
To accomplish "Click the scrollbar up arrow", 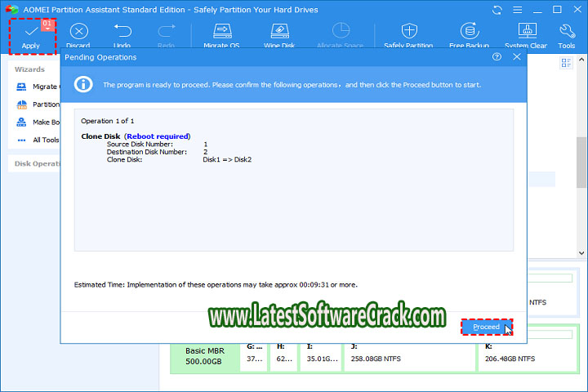I will [x=581, y=60].
